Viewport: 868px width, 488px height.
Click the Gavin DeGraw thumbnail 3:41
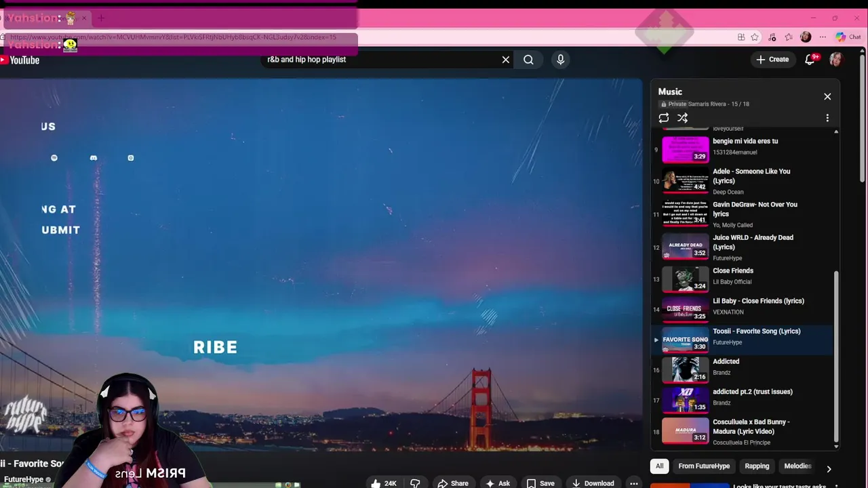click(685, 213)
